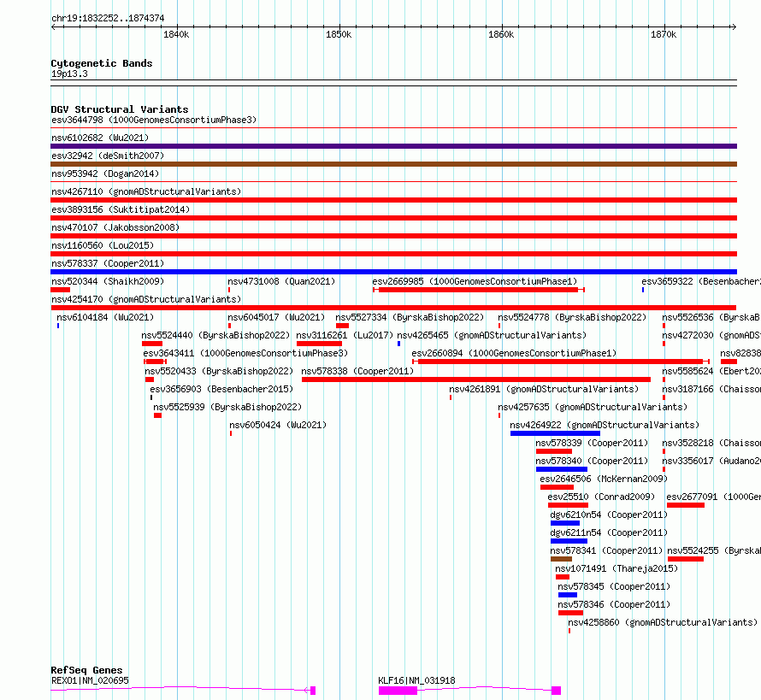Open variant nsv6045017 (Wu2021)
761x700 pixels.
pyautogui.click(x=276, y=317)
